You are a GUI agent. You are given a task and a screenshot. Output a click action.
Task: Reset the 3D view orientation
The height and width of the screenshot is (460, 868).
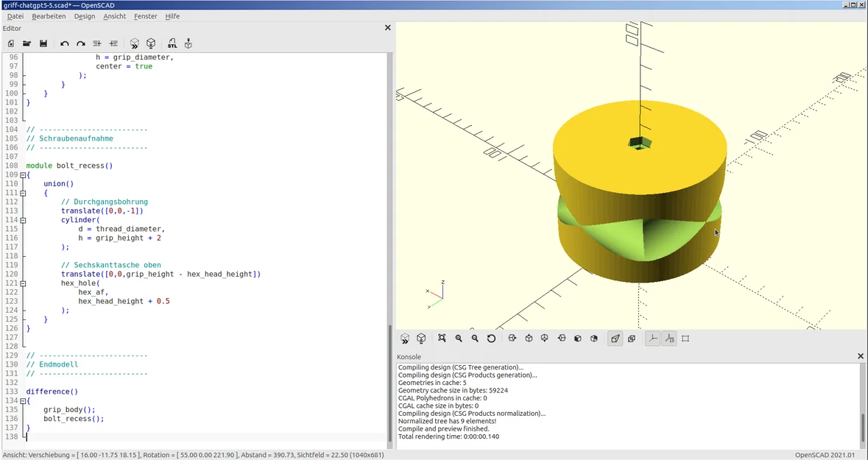point(491,339)
